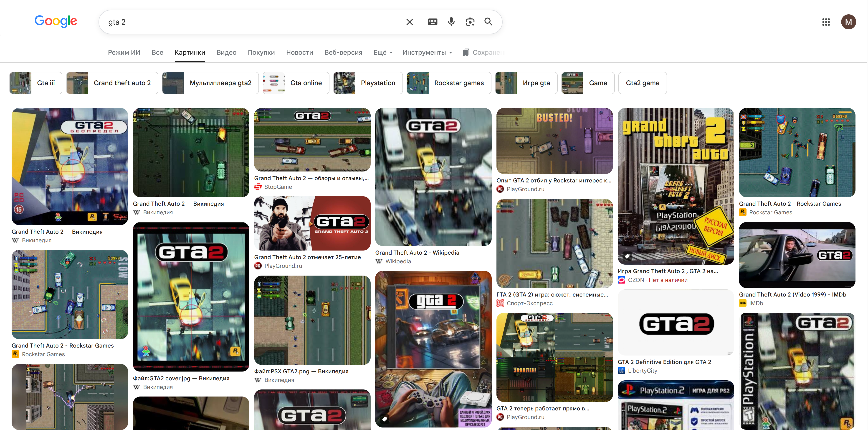Select the Режим ИИ tab

click(x=124, y=52)
